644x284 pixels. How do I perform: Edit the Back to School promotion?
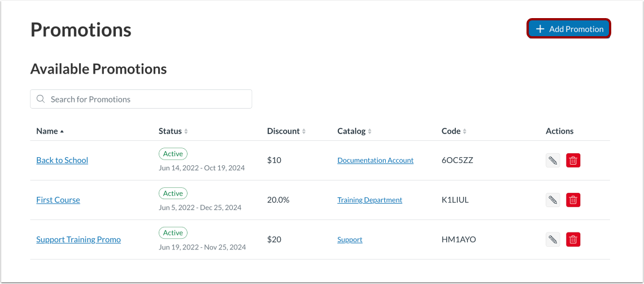point(553,160)
